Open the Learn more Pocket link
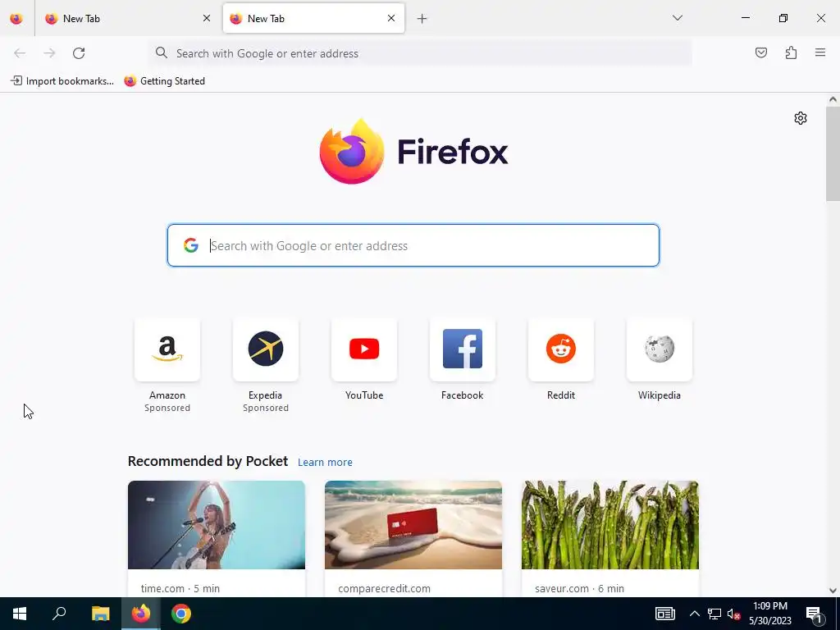Screen dimensions: 840x630 click(x=325, y=463)
